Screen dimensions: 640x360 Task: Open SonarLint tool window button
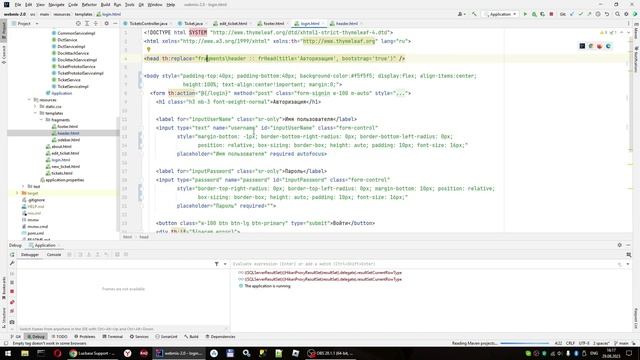(x=166, y=337)
